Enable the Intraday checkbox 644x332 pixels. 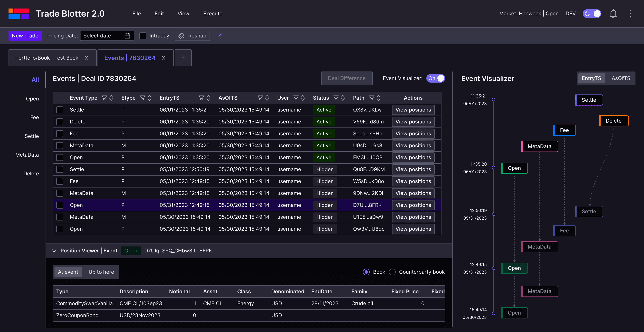click(x=142, y=36)
